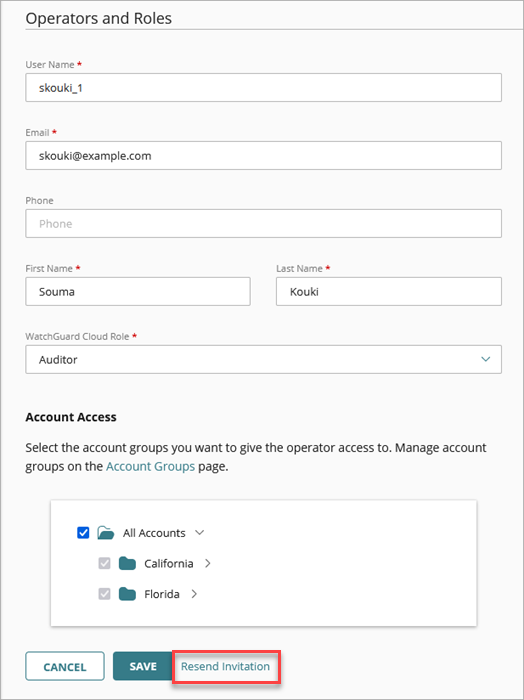Click the Florida folder icon

[x=127, y=594]
